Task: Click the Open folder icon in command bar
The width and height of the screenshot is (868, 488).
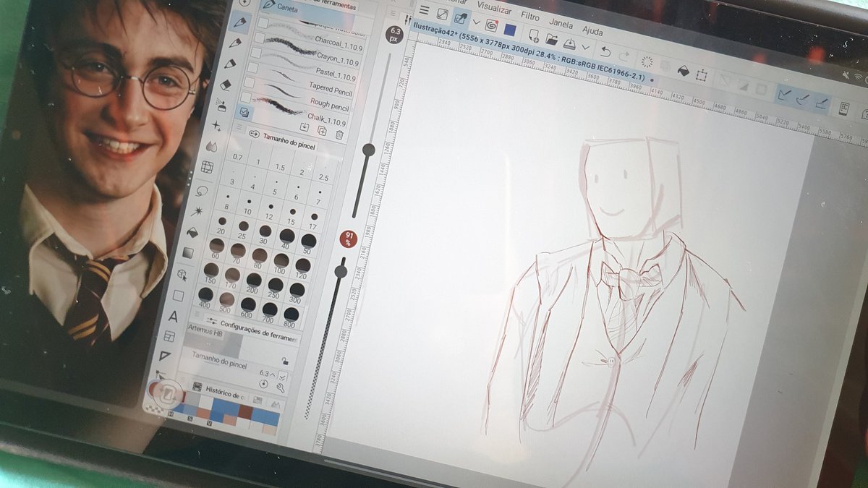Action: point(552,40)
